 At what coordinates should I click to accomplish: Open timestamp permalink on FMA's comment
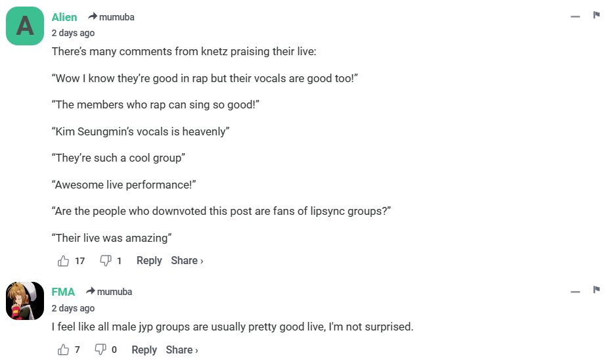73,308
